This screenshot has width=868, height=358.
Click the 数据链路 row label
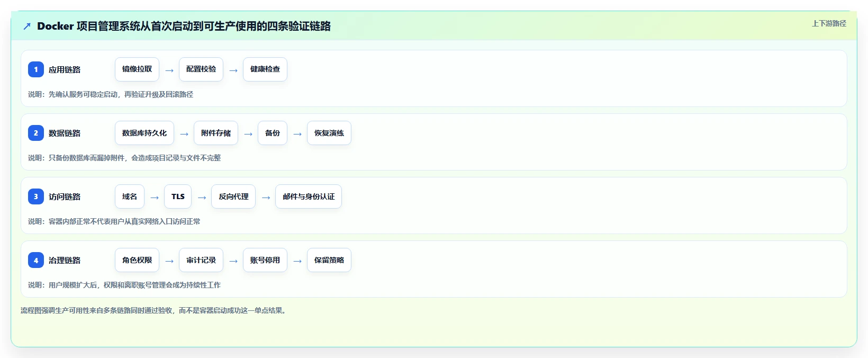point(65,133)
